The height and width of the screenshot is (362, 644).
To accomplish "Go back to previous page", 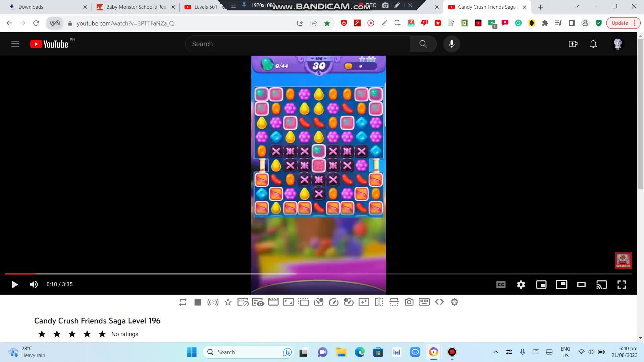I will [9, 23].
